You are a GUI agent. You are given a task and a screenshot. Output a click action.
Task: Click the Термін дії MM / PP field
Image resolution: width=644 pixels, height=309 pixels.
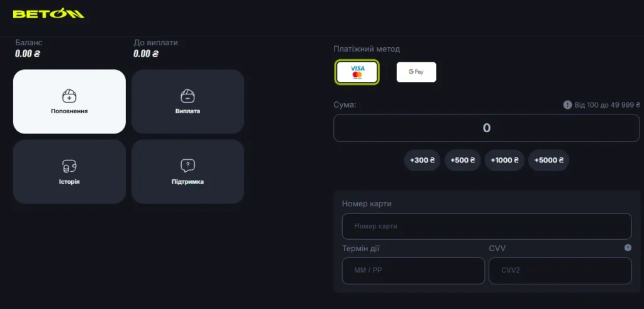tap(413, 271)
